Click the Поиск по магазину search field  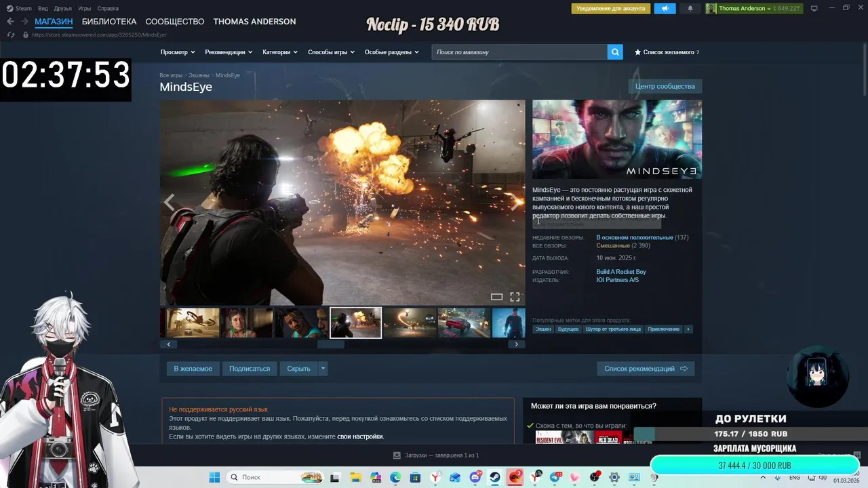click(519, 52)
